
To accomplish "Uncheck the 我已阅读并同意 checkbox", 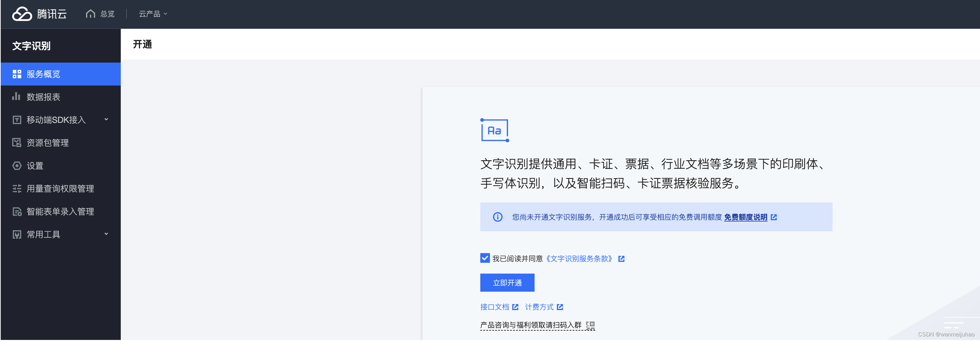I will click(485, 259).
